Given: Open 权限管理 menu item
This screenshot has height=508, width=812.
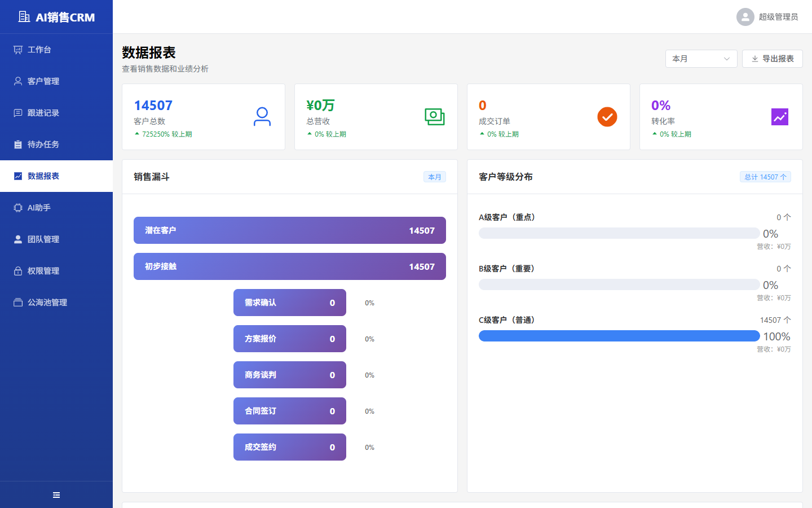Looking at the screenshot, I should click(56, 271).
